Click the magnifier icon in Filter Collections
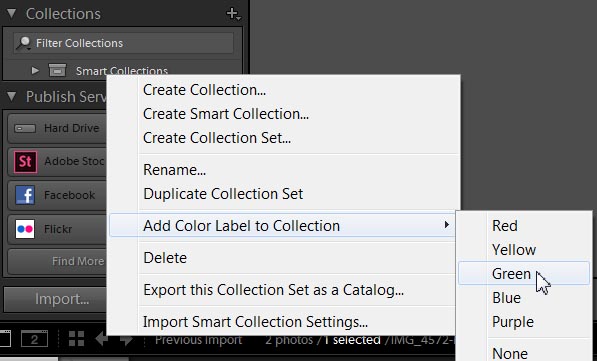The width and height of the screenshot is (597, 361). point(24,43)
